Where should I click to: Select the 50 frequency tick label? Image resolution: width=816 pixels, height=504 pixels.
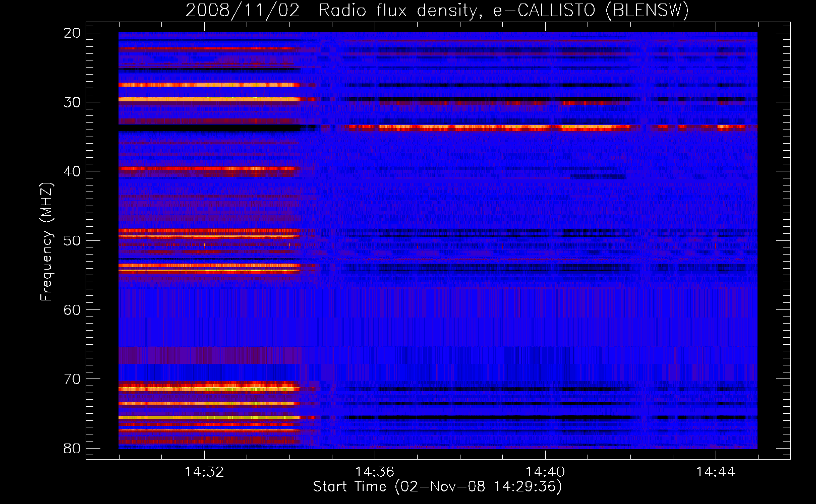click(x=72, y=240)
